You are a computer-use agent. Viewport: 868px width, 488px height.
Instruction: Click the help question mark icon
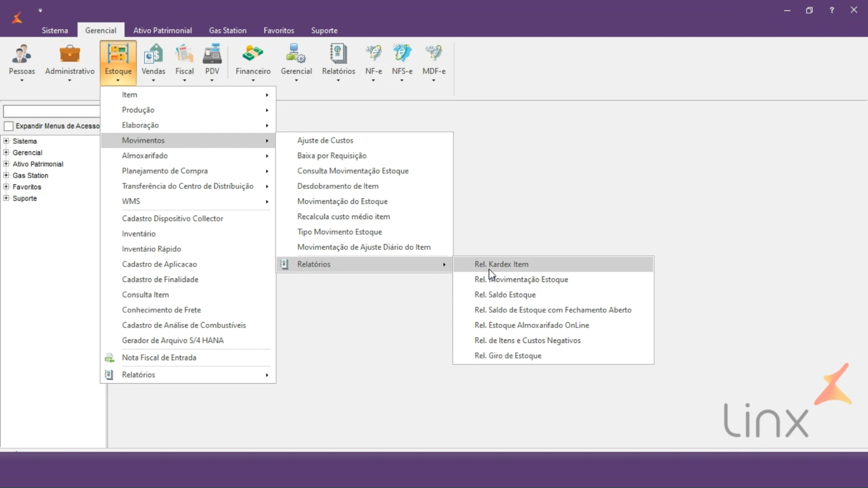(832, 10)
